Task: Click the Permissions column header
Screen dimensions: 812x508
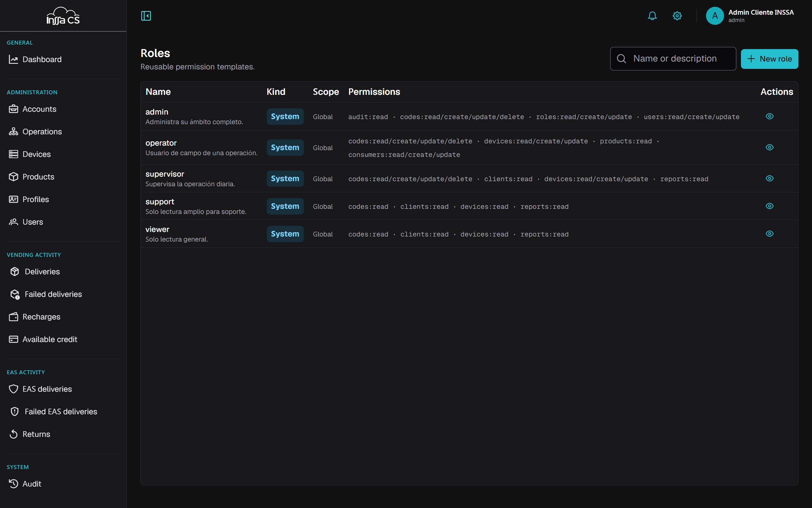Action: (374, 92)
